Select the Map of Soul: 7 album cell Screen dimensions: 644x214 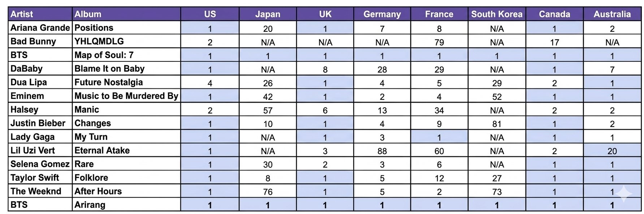pyautogui.click(x=104, y=55)
